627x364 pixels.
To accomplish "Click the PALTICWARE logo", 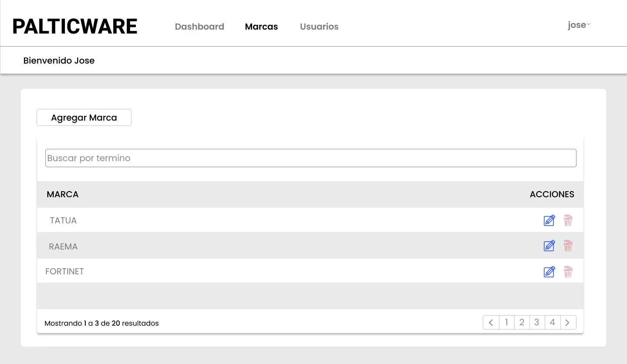I will coord(74,26).
